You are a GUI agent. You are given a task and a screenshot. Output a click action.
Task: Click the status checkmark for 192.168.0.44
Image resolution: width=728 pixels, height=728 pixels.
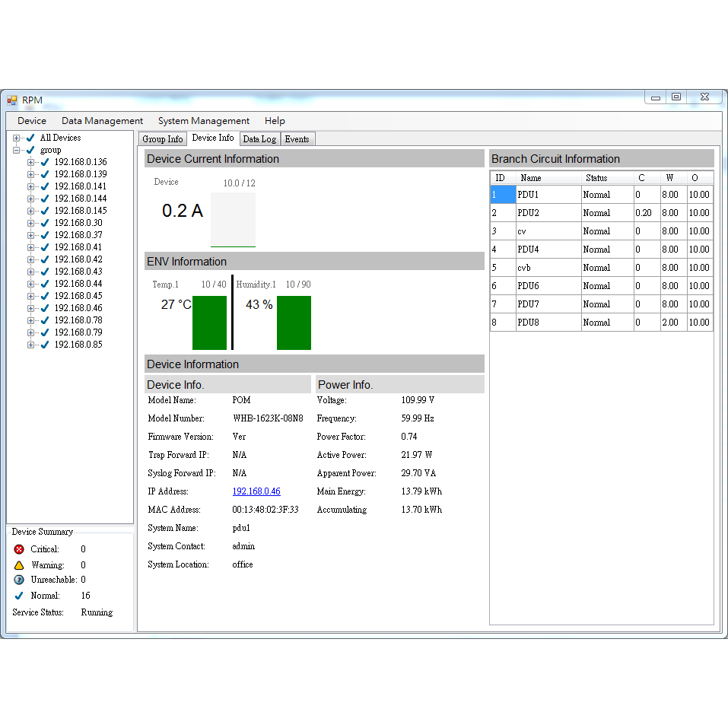(x=45, y=284)
